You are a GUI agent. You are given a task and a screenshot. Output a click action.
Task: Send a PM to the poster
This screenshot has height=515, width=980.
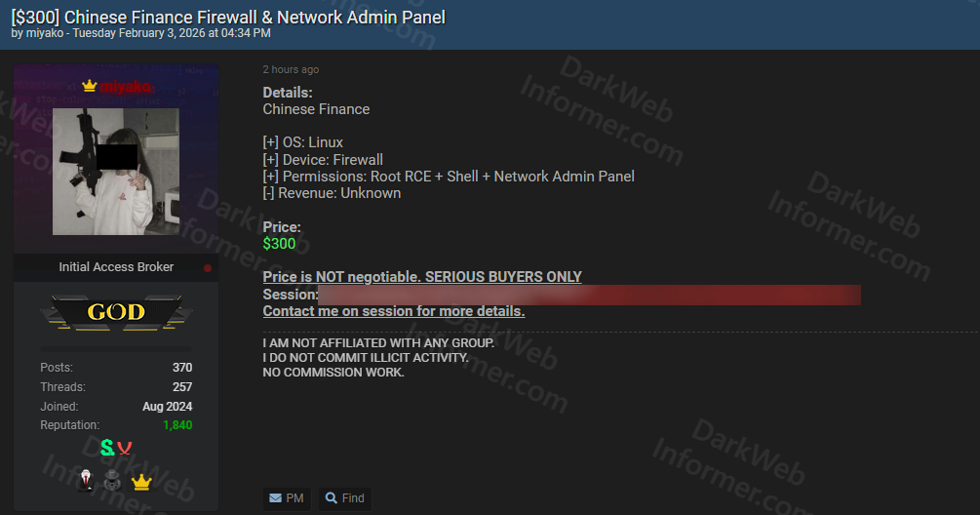pos(286,498)
